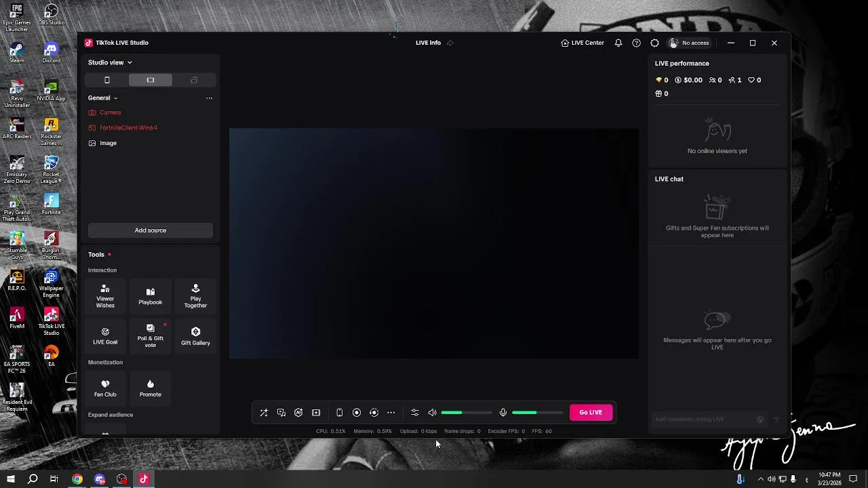Click the Tools section header
Image resolution: width=868 pixels, height=488 pixels.
[96, 255]
